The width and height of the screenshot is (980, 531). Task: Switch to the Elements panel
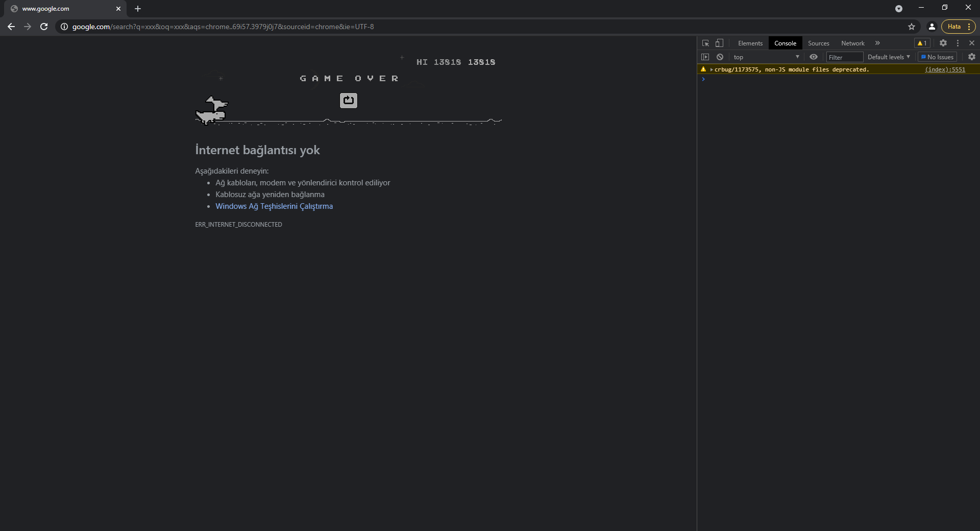[x=750, y=43]
